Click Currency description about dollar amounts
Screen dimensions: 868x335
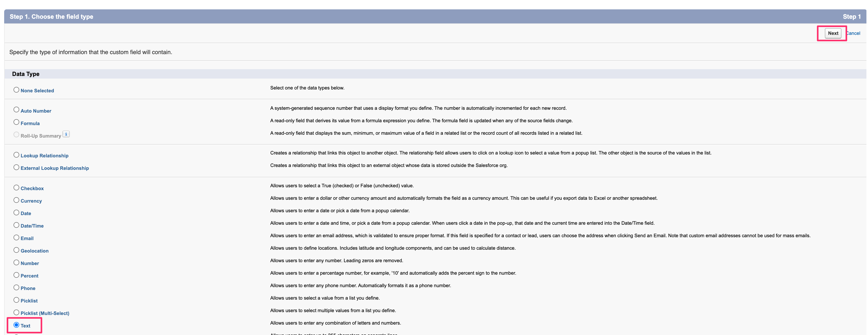click(464, 198)
